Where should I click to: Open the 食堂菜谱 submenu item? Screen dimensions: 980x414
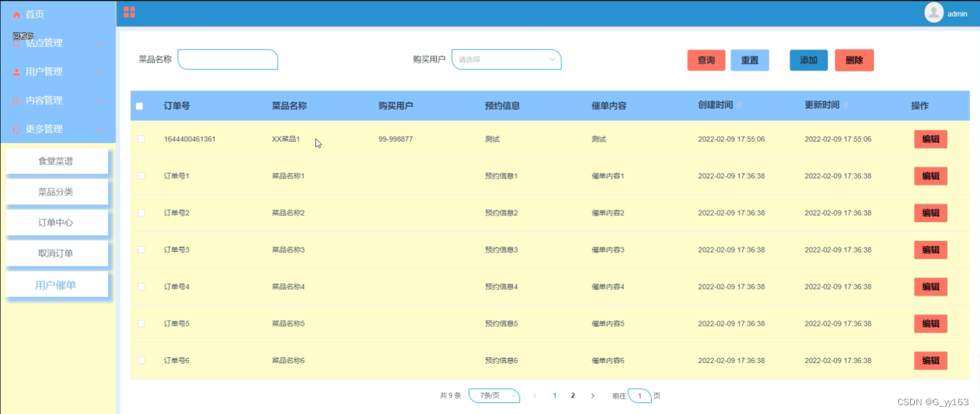click(56, 161)
